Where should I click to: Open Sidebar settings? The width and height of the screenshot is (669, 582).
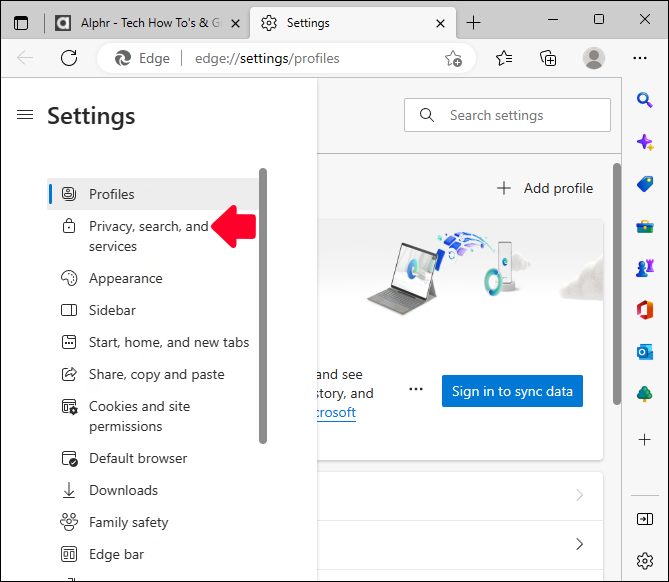[x=153, y=310]
